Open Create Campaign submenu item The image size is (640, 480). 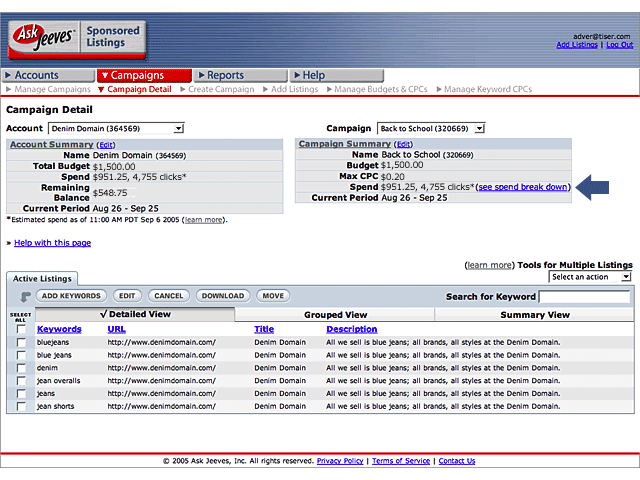tap(217, 89)
